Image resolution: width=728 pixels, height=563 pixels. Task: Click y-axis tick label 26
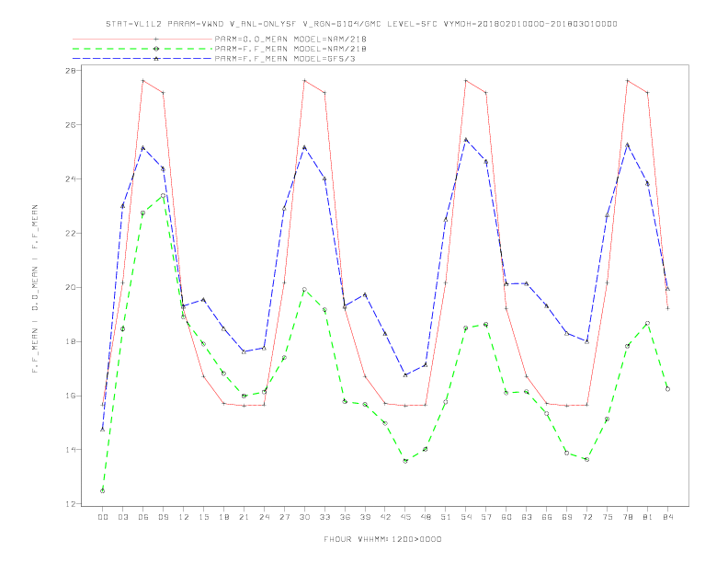coord(72,125)
